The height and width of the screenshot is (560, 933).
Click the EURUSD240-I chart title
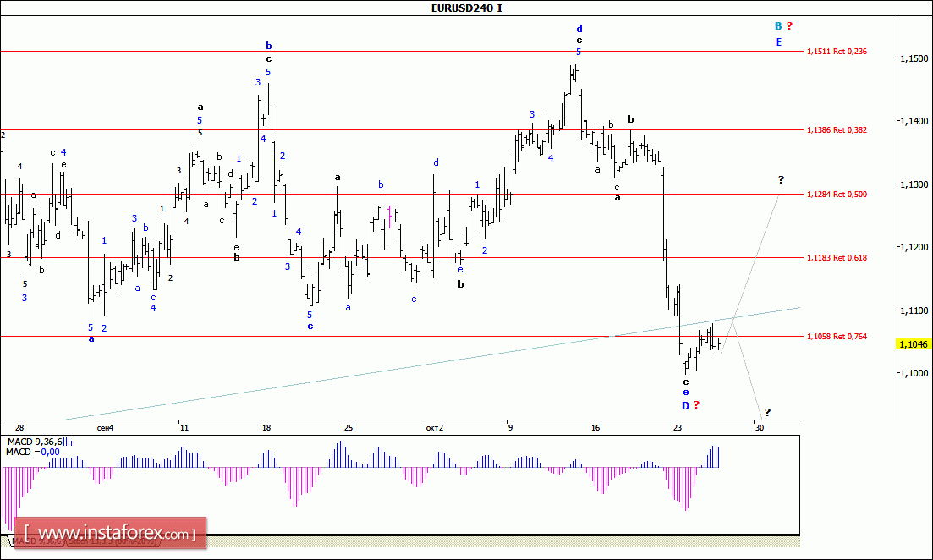pyautogui.click(x=467, y=8)
